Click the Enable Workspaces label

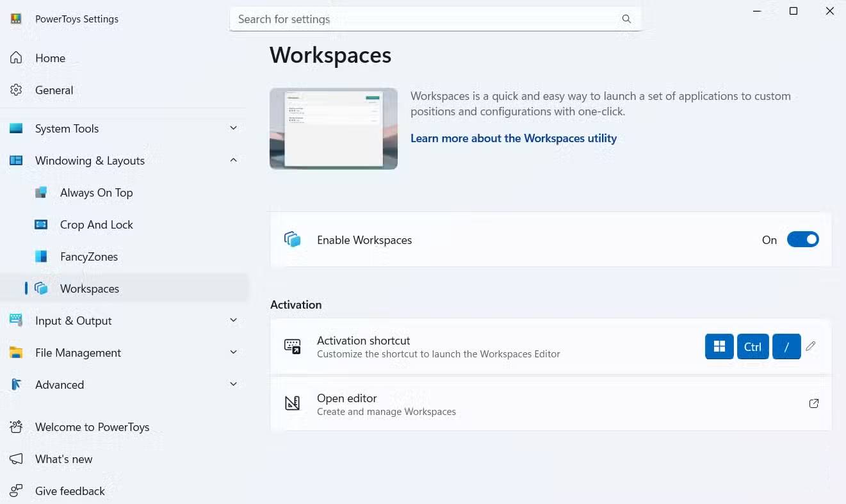[x=364, y=240]
